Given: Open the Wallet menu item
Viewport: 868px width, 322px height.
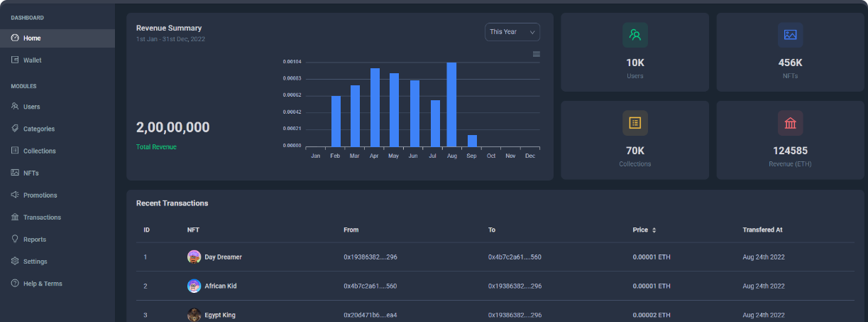Looking at the screenshot, I should [57, 60].
